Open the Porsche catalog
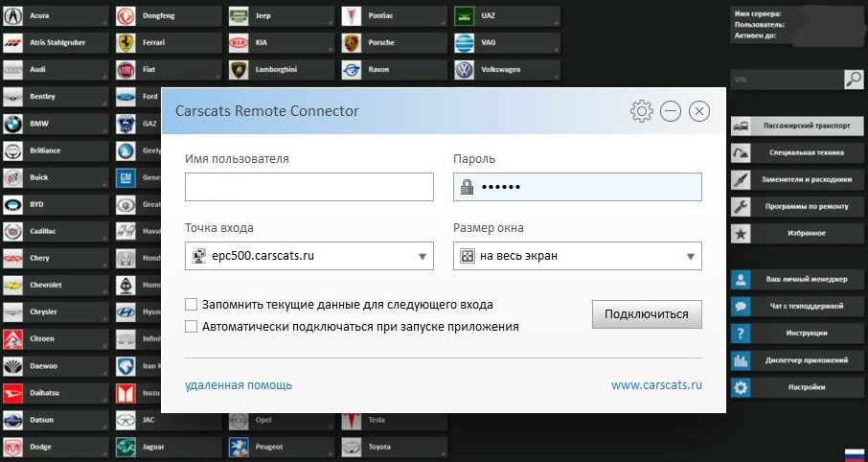The height and width of the screenshot is (462, 868). 394,43
